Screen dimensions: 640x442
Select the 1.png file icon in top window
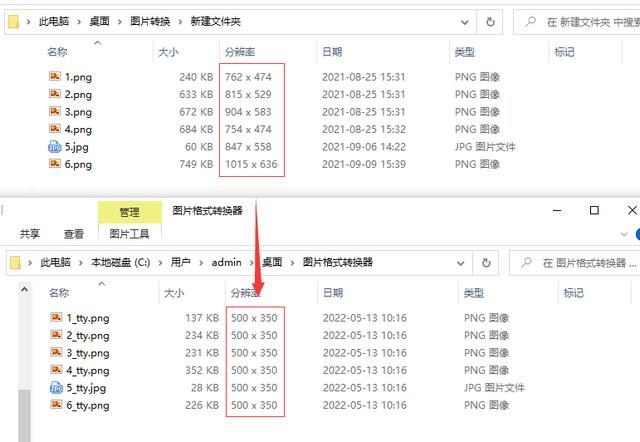[55, 76]
